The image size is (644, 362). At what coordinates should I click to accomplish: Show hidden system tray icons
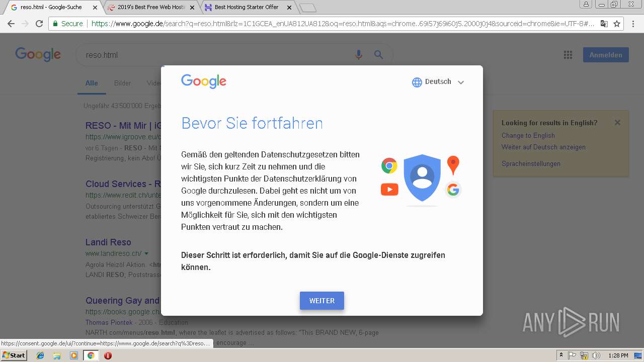click(x=561, y=355)
